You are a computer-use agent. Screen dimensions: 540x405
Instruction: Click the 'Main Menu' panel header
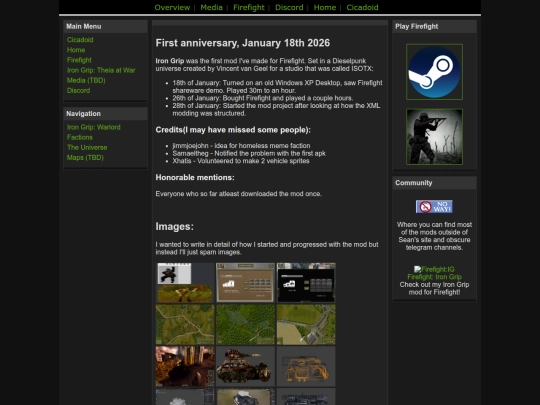(x=105, y=27)
